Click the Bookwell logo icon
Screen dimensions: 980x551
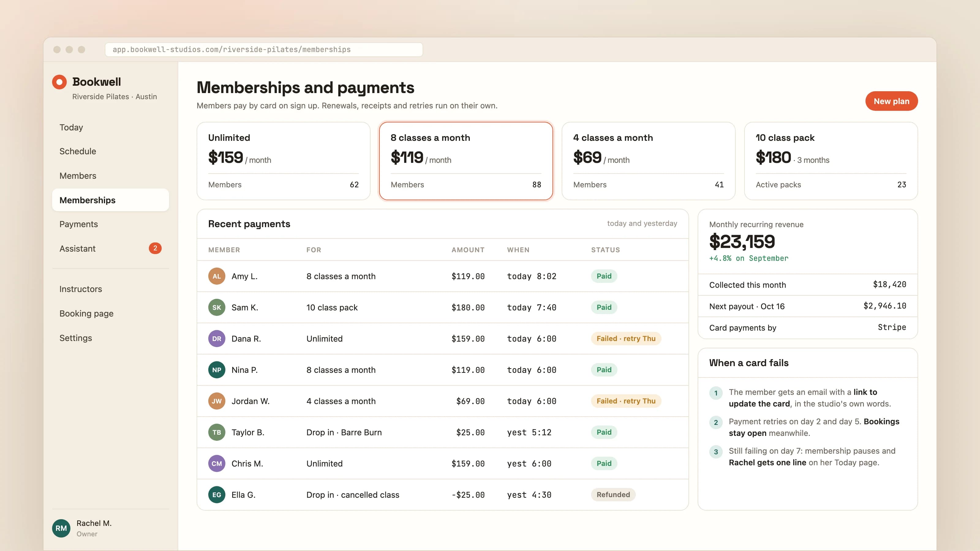59,82
